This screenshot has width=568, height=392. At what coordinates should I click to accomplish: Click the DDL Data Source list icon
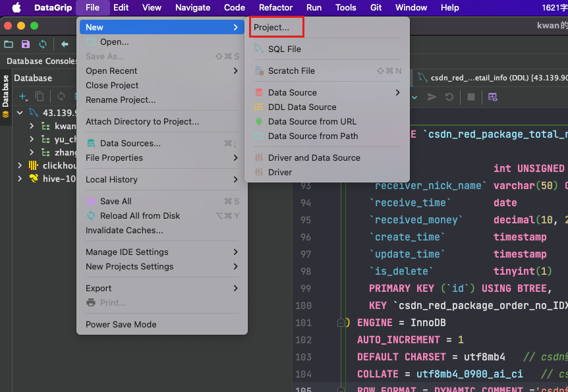click(x=259, y=107)
